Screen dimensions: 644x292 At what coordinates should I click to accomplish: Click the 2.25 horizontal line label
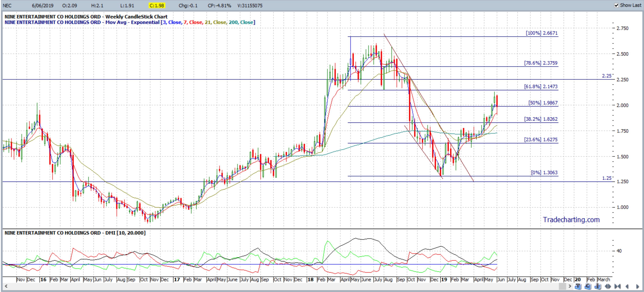click(x=606, y=76)
